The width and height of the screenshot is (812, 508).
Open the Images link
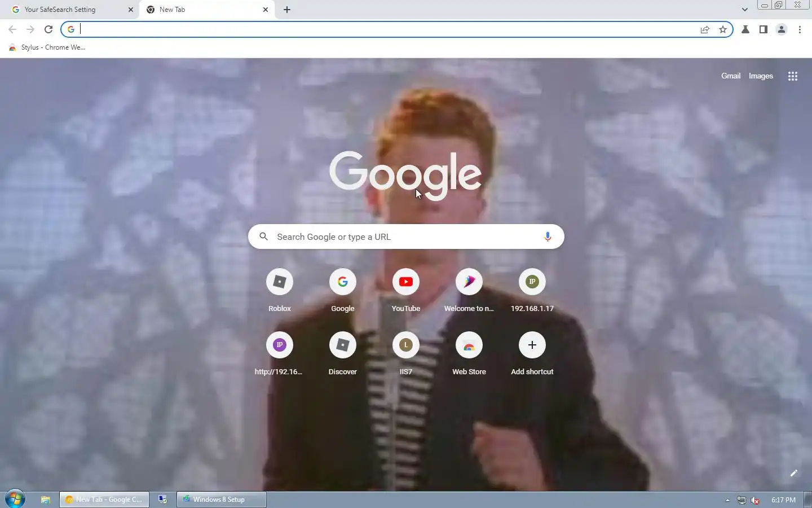click(761, 76)
